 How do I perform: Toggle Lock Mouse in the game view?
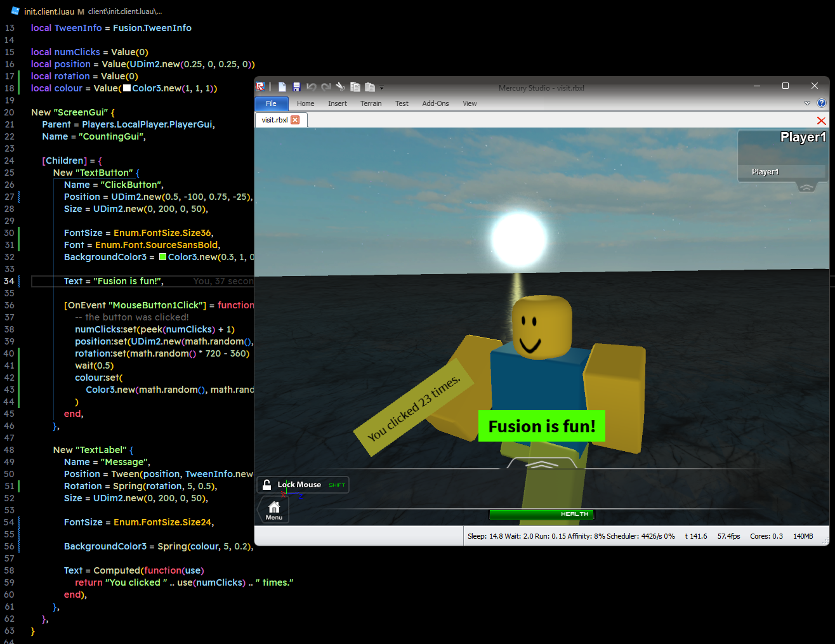coord(303,485)
